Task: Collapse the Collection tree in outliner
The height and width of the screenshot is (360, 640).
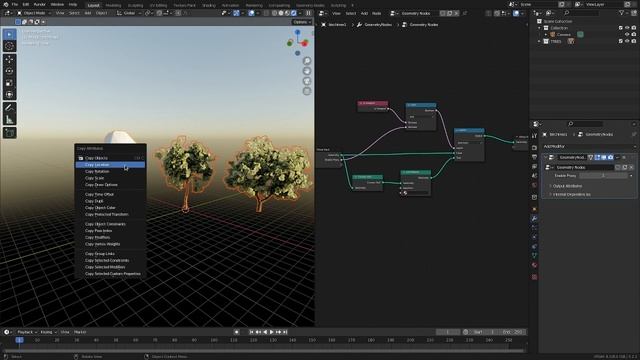Action: pos(540,28)
